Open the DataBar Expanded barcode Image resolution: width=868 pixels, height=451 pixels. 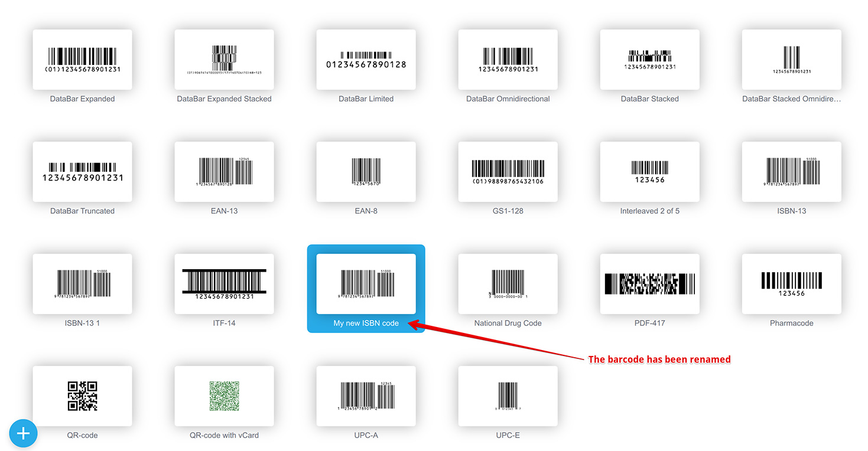coord(82,59)
